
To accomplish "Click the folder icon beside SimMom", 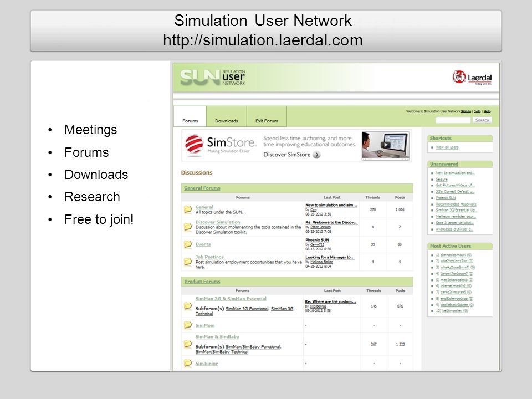I will tap(188, 325).
